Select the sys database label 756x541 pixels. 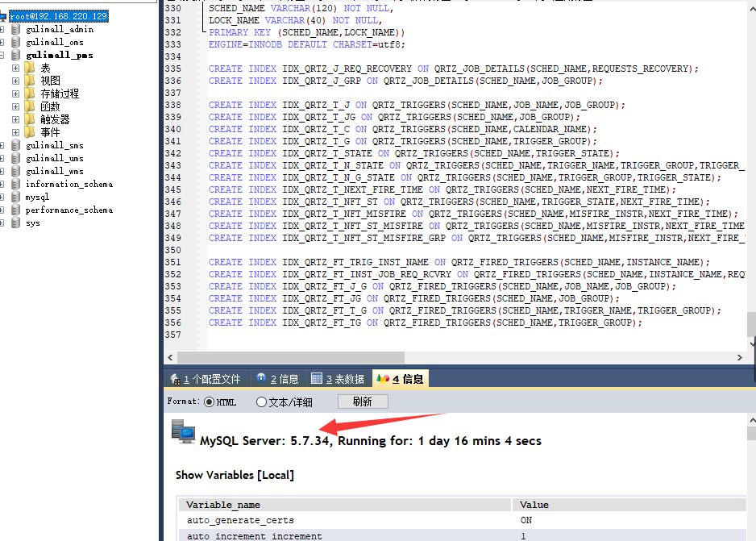(x=33, y=223)
